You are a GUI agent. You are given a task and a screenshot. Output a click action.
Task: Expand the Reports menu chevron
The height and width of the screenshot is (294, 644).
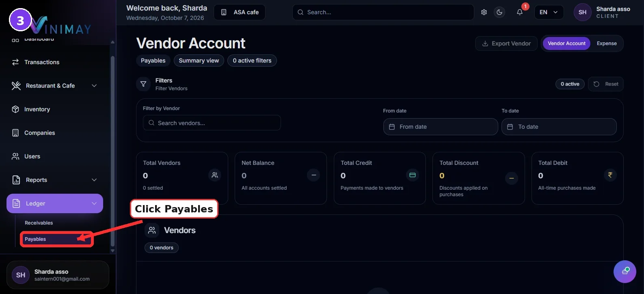94,180
